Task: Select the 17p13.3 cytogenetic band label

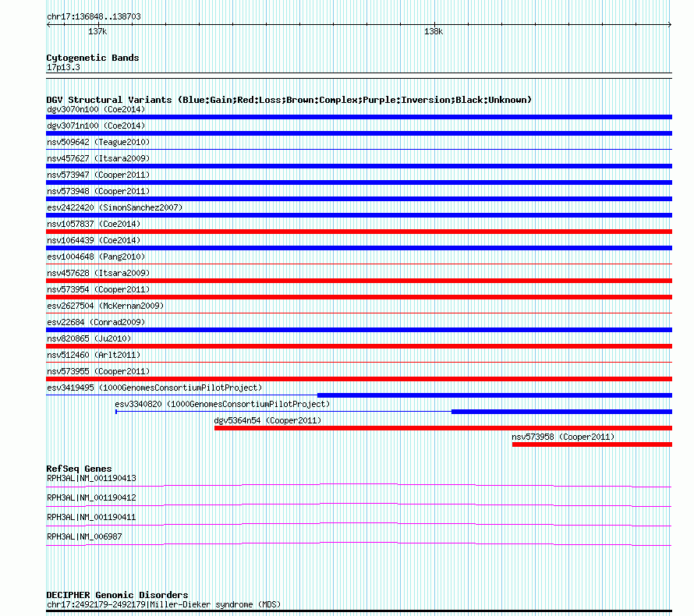Action: [x=63, y=67]
